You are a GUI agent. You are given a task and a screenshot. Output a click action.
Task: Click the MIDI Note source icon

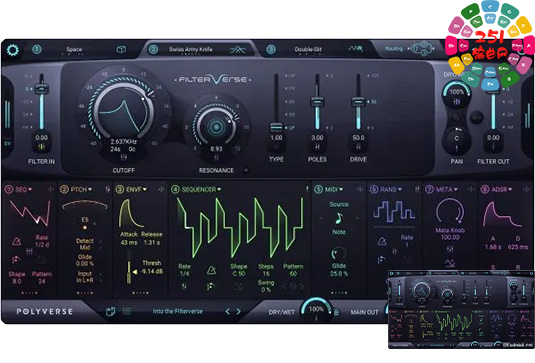(x=338, y=218)
